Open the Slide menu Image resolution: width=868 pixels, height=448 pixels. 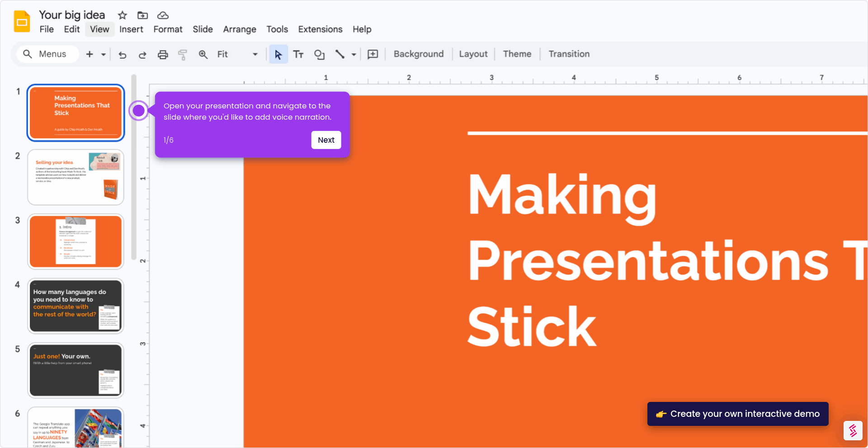[203, 29]
